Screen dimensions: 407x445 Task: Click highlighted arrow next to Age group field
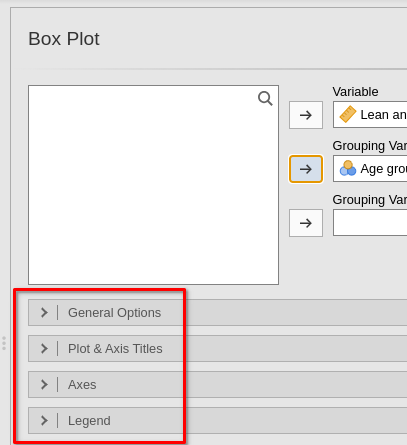click(306, 169)
